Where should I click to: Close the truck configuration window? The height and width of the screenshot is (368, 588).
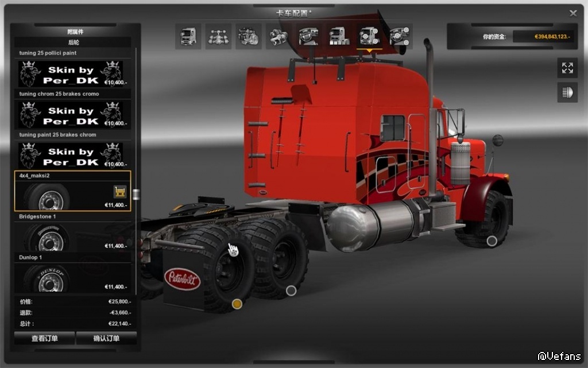[573, 13]
